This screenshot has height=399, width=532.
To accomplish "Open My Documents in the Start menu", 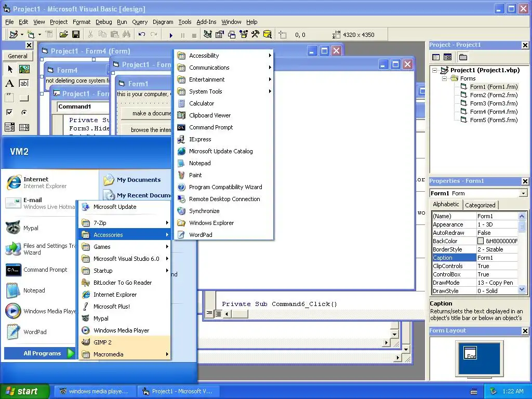I will click(136, 180).
